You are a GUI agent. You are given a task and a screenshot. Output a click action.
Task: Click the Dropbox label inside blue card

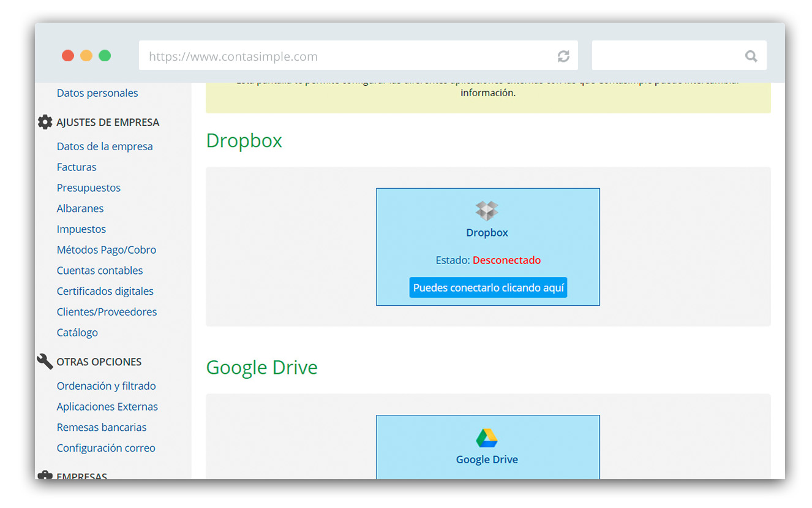click(x=487, y=233)
